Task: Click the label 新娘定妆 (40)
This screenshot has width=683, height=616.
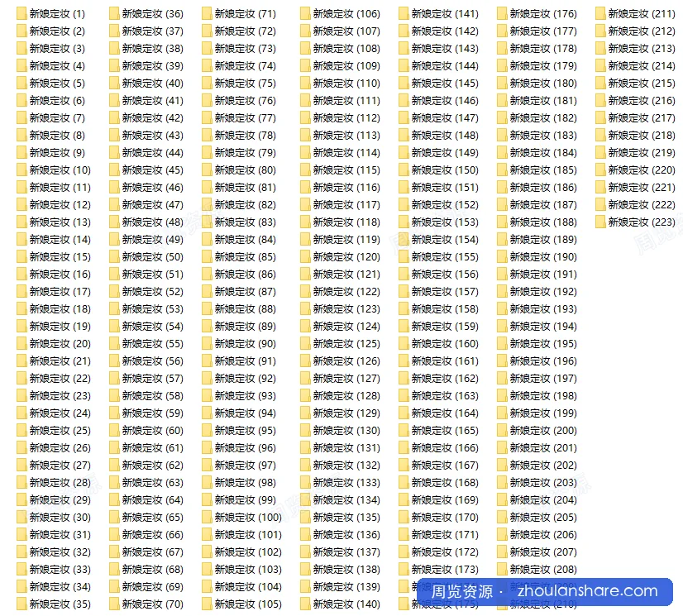Action: 153,84
